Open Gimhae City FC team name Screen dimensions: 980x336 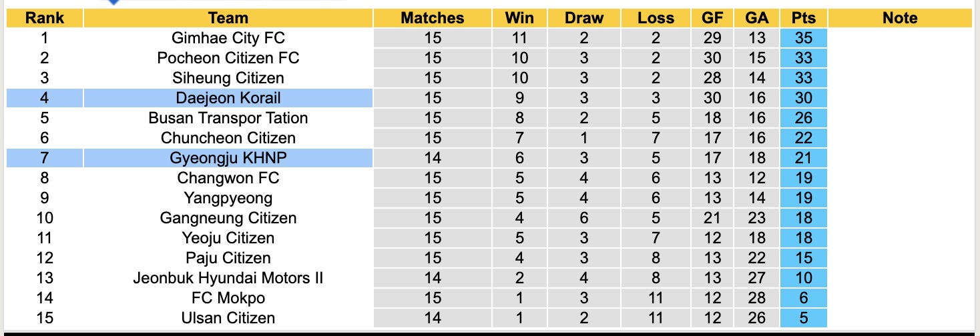(228, 38)
